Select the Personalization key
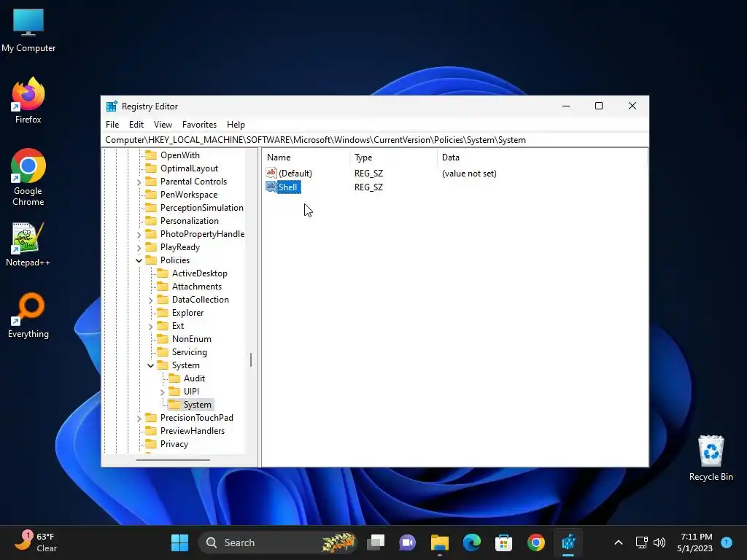747x560 pixels. 189,221
